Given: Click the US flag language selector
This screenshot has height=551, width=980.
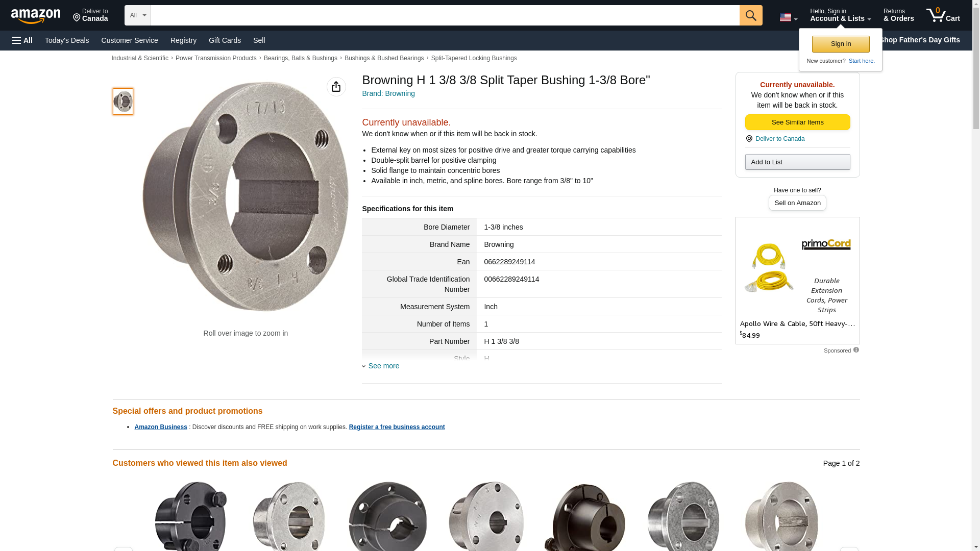Looking at the screenshot, I should (x=788, y=17).
